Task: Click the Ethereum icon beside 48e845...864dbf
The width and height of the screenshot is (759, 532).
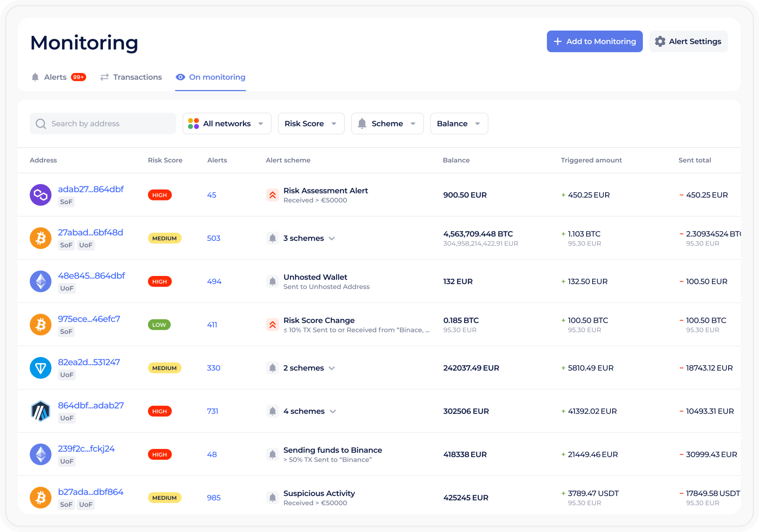Action: [x=40, y=281]
